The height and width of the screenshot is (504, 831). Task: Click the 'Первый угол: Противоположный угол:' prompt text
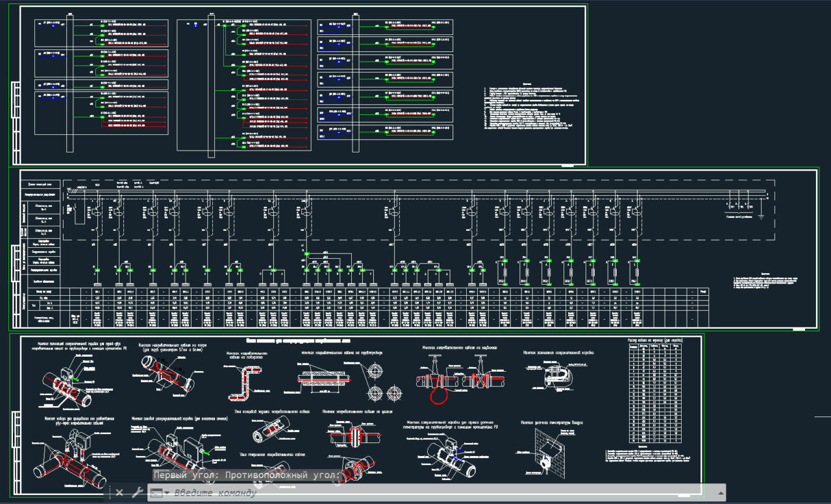coord(247,475)
